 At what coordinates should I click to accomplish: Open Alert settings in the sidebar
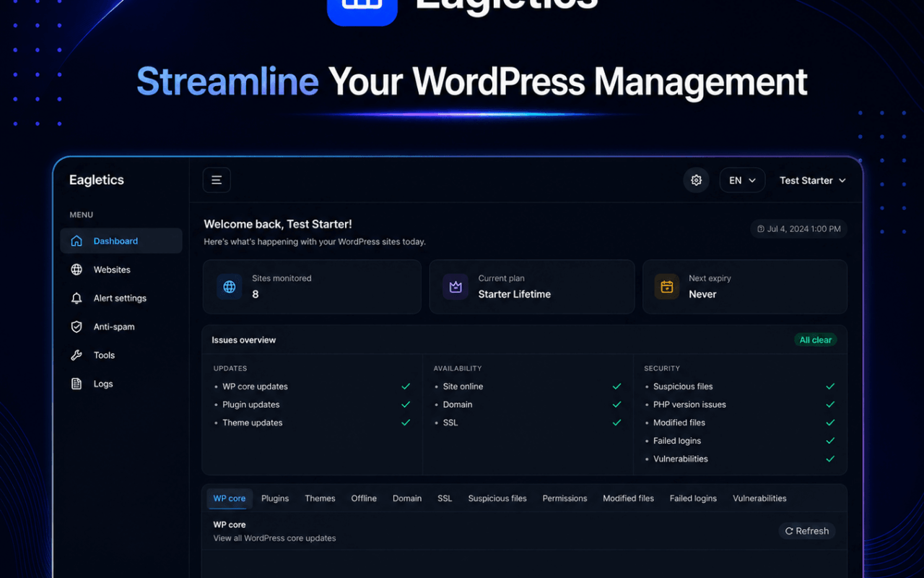click(x=121, y=298)
